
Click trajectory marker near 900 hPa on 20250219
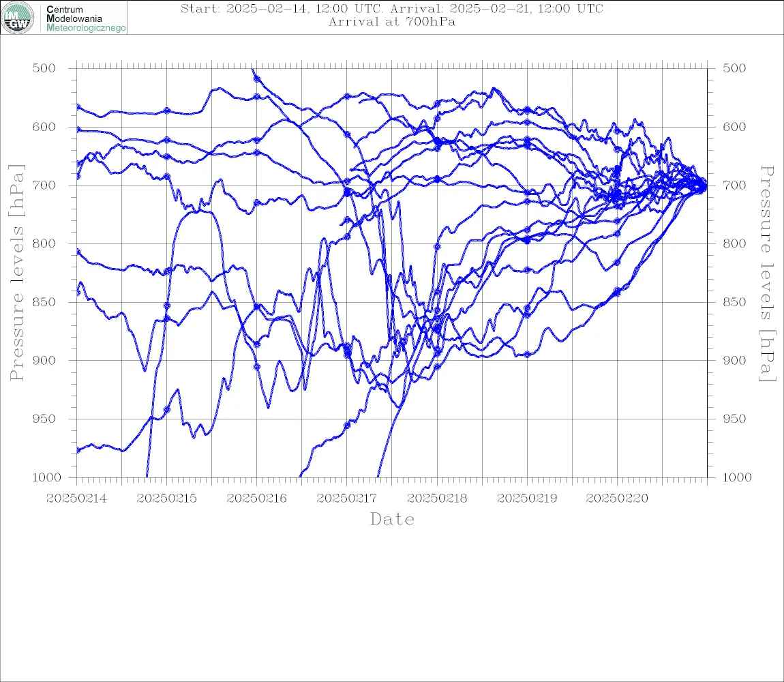click(x=527, y=354)
